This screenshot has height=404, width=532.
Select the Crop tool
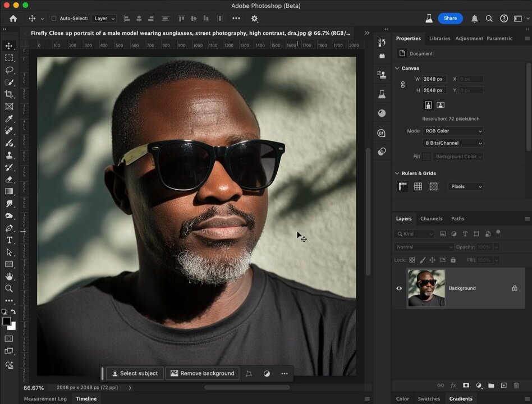pyautogui.click(x=9, y=94)
